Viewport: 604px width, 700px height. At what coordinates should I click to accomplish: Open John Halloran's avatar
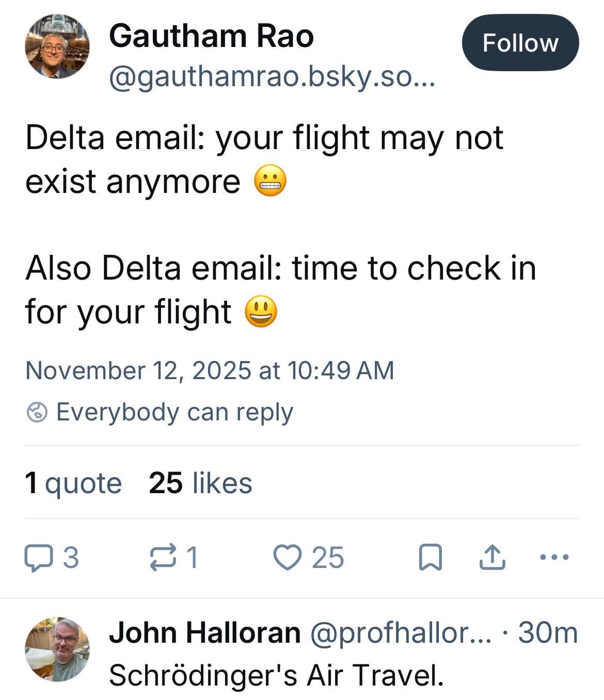57,649
